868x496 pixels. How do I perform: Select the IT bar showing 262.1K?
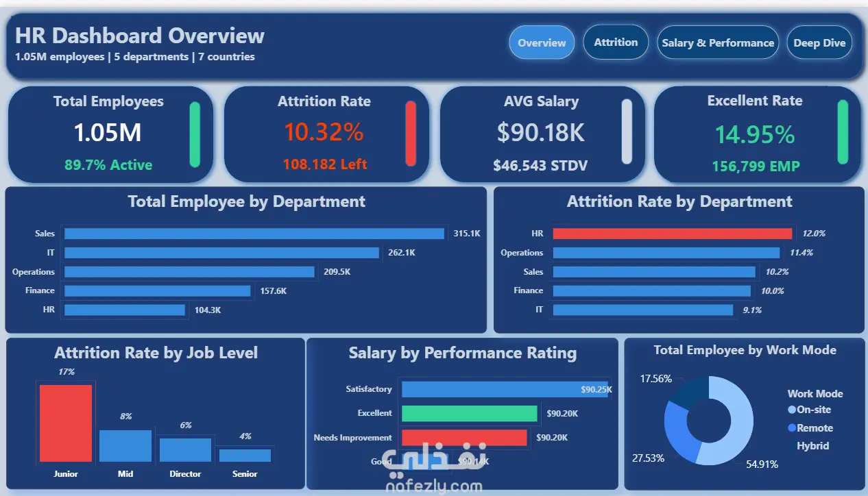221,253
